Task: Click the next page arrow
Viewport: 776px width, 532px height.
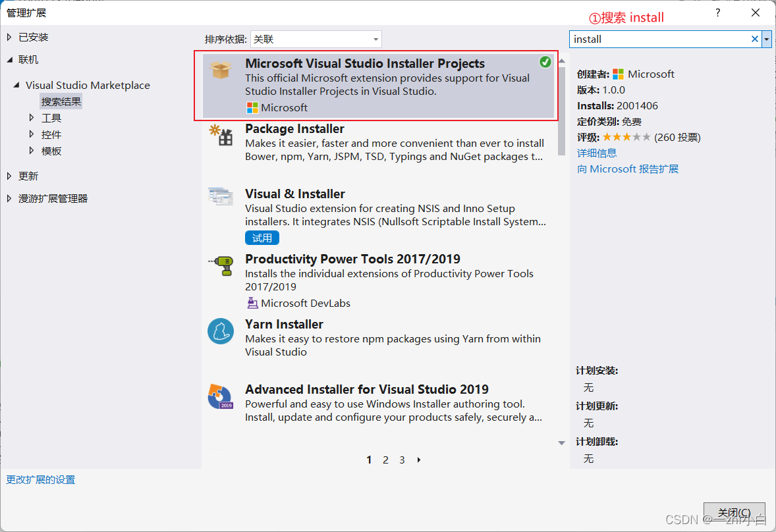Action: click(x=419, y=460)
